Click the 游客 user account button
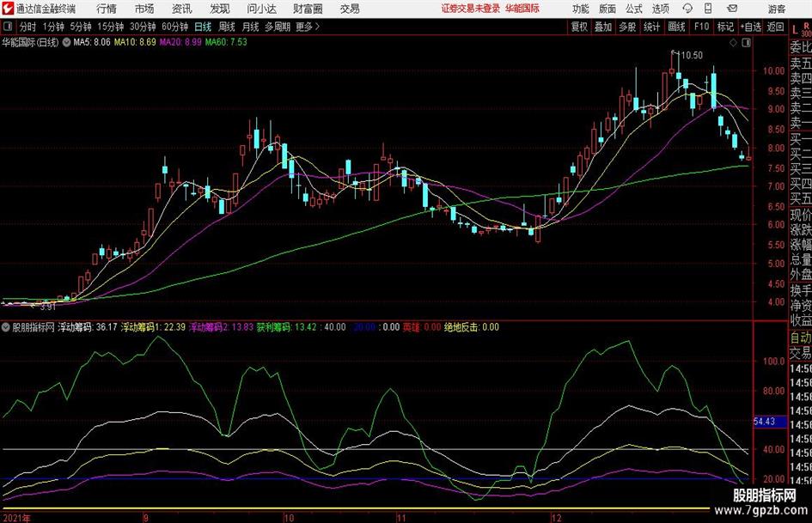The width and height of the screenshot is (812, 523). [777, 9]
